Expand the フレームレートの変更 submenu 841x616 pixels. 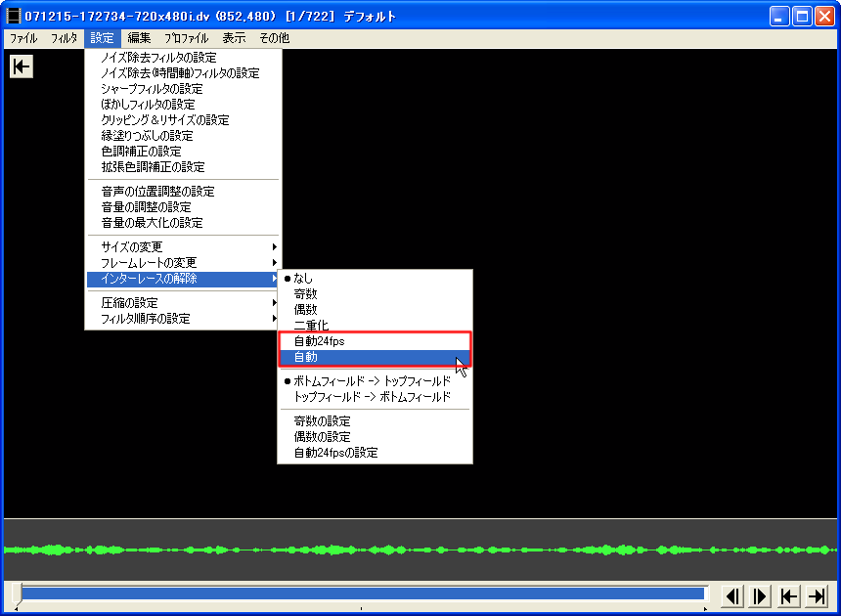pyautogui.click(x=156, y=262)
